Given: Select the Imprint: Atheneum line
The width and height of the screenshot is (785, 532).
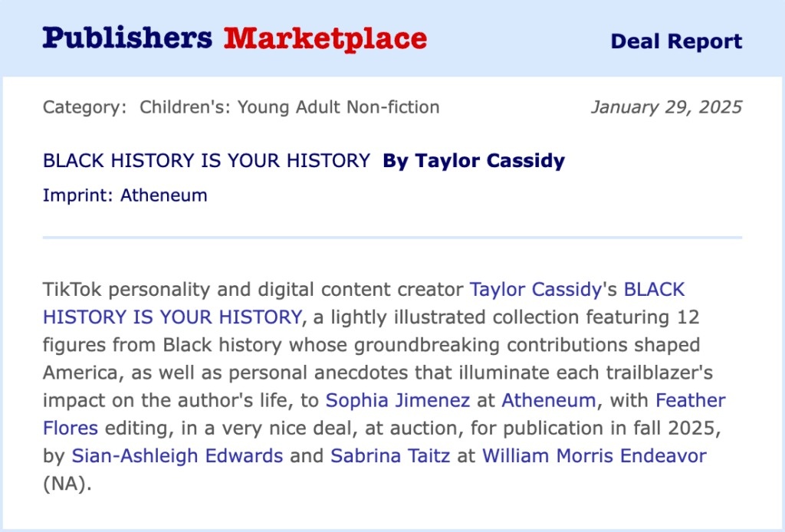Looking at the screenshot, I should [125, 195].
